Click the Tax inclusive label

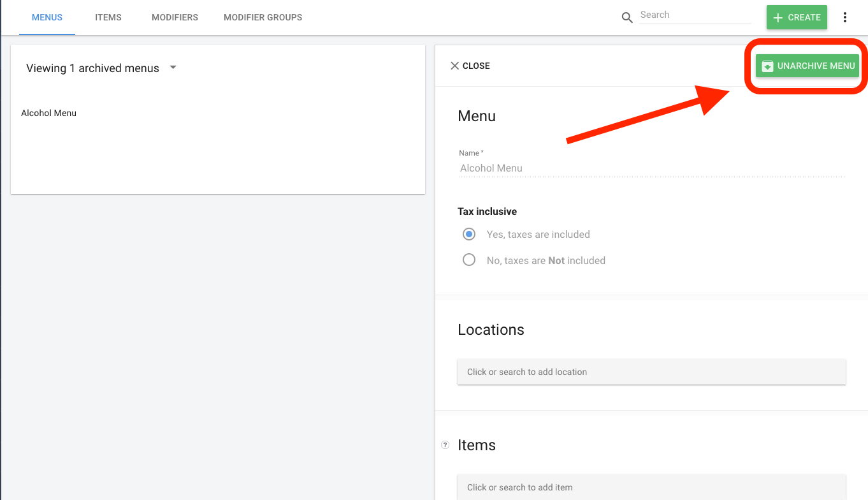(487, 212)
